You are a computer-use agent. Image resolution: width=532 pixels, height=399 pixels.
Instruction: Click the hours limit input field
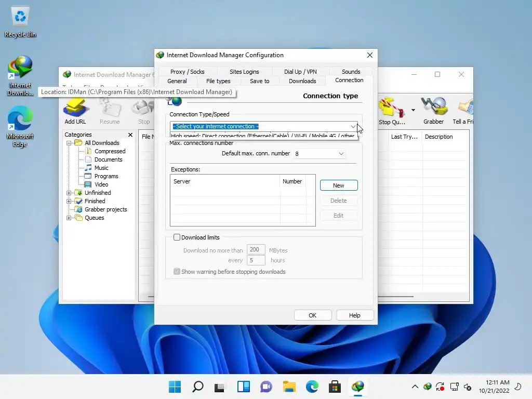pyautogui.click(x=256, y=260)
